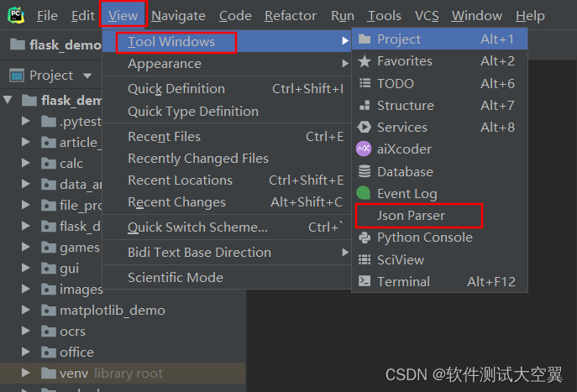Screen dimensions: 577x392
Task: Click the Services play icon
Action: click(x=364, y=128)
